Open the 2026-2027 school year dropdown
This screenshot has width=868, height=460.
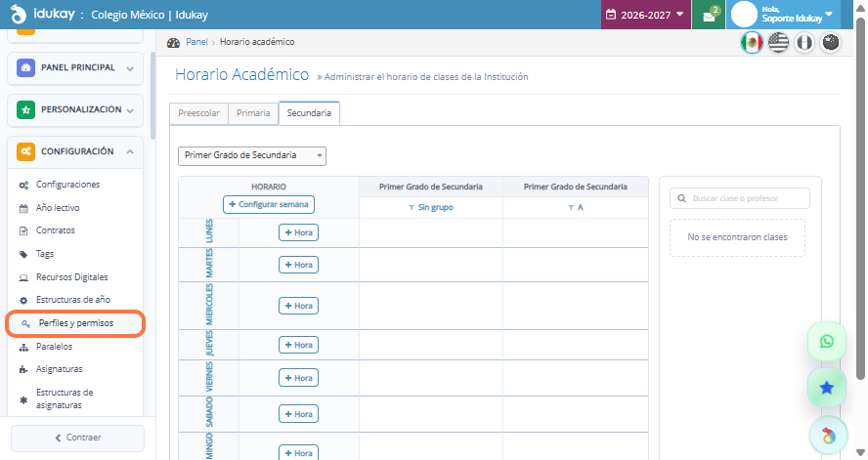[x=645, y=15]
